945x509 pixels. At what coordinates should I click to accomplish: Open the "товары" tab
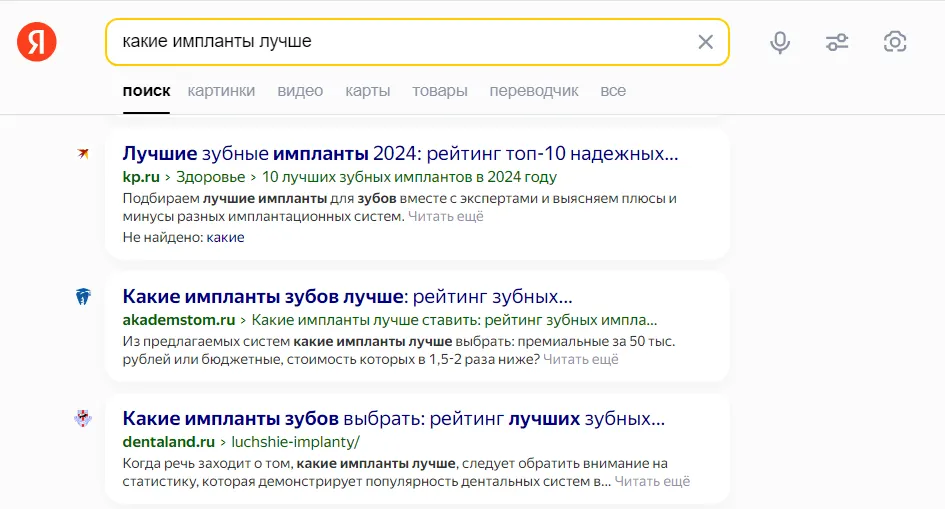click(x=440, y=91)
